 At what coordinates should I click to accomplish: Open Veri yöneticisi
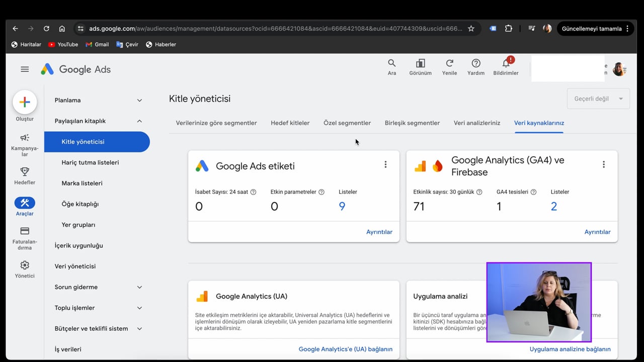[75, 266]
